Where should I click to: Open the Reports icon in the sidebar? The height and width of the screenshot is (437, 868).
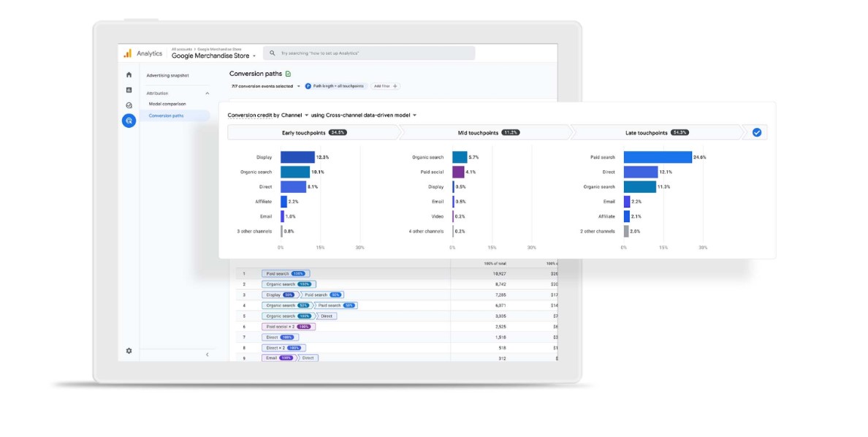tap(129, 90)
